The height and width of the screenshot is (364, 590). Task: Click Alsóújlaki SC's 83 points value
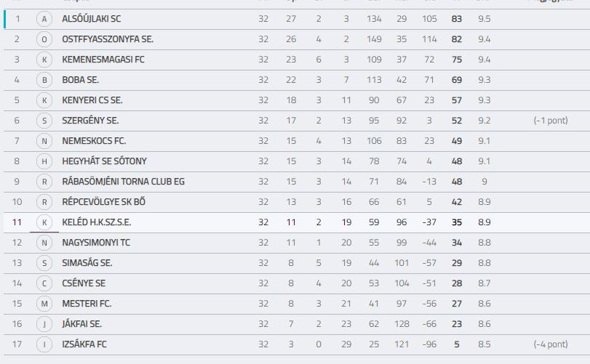pyautogui.click(x=456, y=19)
